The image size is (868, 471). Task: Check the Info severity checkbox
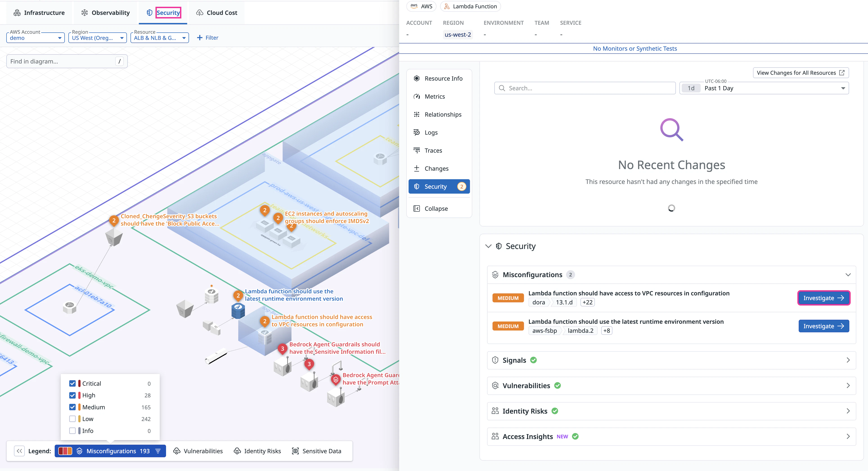click(72, 431)
